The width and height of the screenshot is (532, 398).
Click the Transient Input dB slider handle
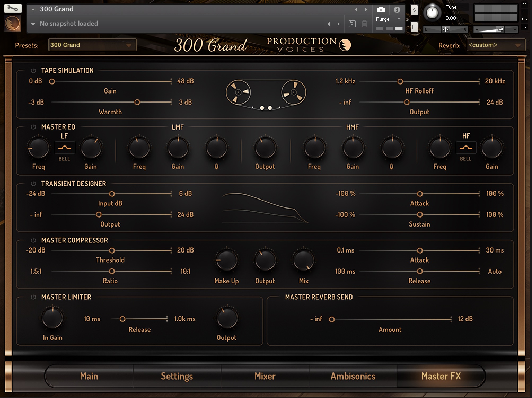[x=112, y=194]
